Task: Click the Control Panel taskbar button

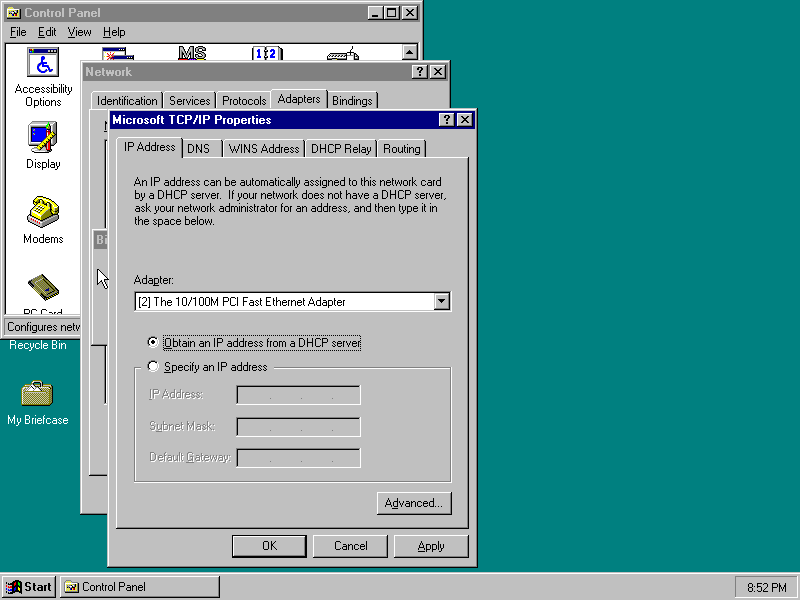Action: pyautogui.click(x=140, y=587)
